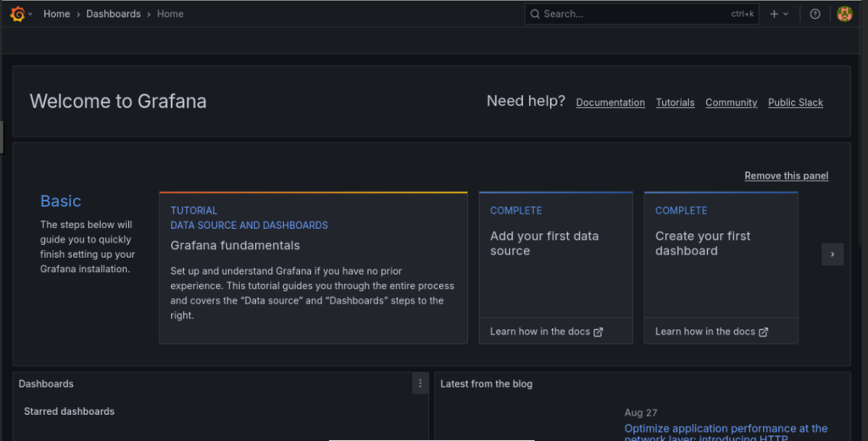Open the Dashboards breadcrumb
Image resolution: width=868 pixels, height=441 pixels.
click(114, 14)
